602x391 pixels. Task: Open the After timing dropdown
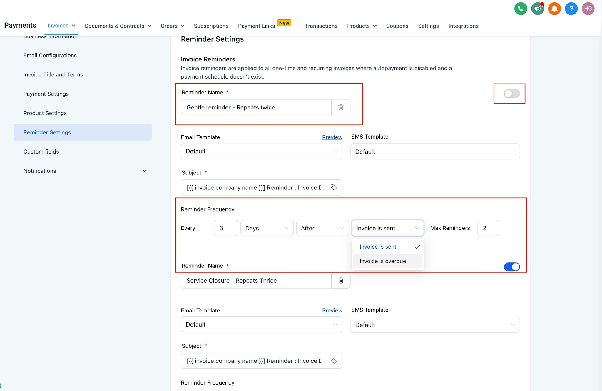pos(322,228)
